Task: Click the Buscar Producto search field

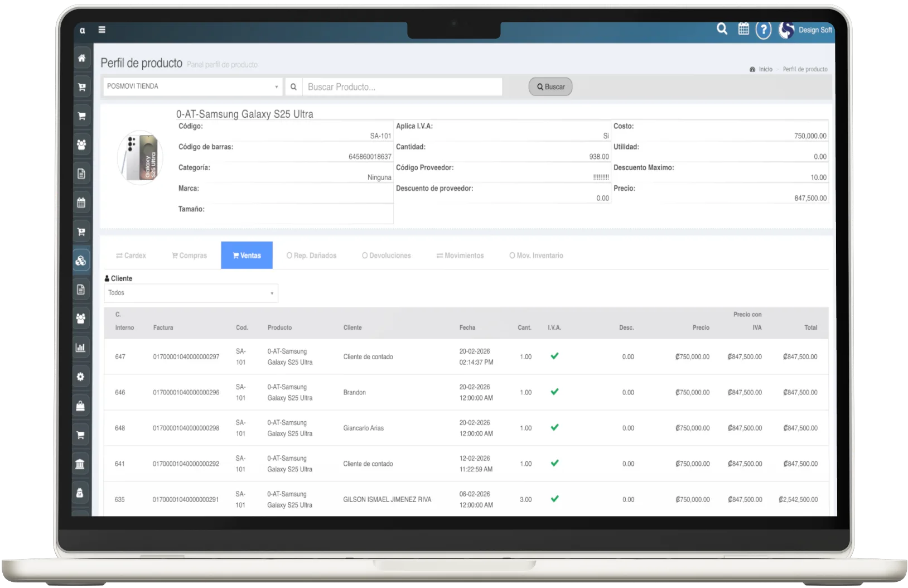Action: 402,87
